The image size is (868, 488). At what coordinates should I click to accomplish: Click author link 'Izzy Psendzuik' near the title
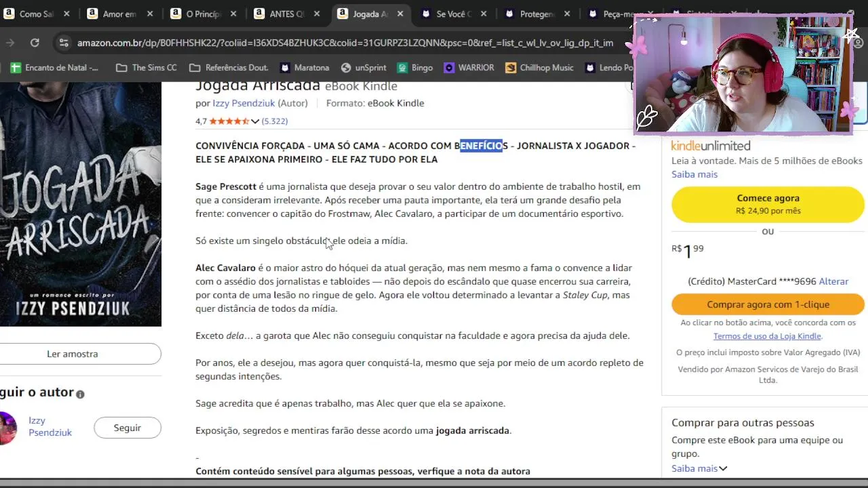[243, 103]
